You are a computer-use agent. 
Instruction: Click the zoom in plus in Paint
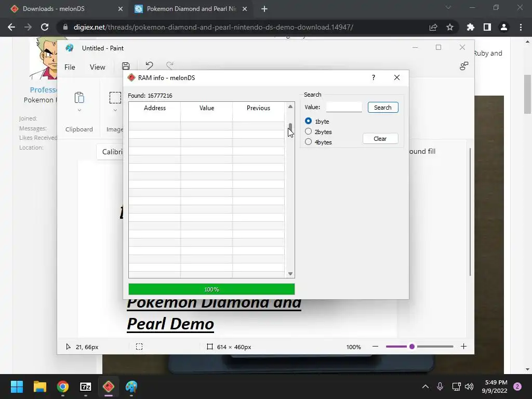pos(463,347)
